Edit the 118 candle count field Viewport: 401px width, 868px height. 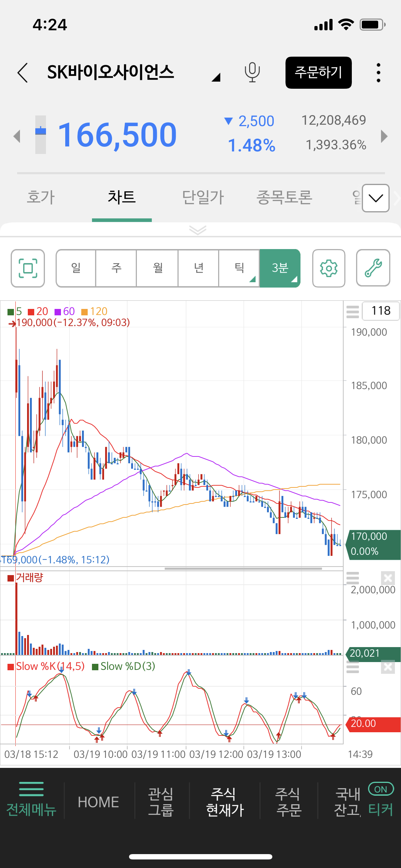(x=381, y=311)
